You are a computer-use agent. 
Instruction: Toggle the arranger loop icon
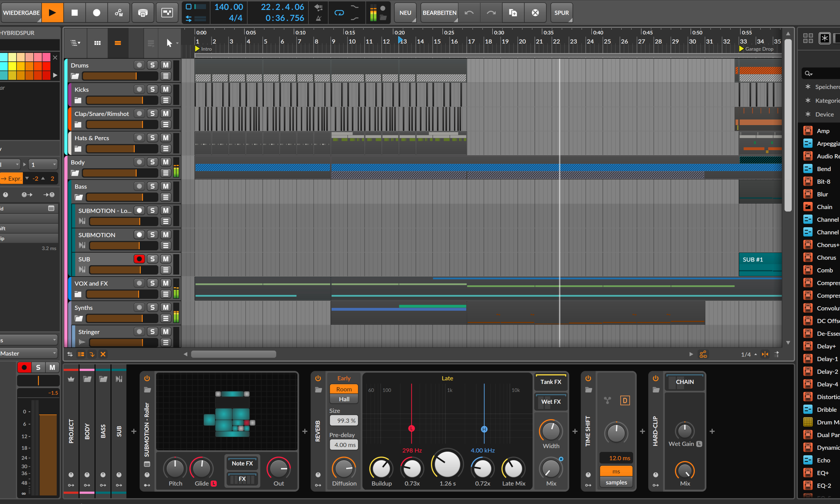(x=339, y=13)
